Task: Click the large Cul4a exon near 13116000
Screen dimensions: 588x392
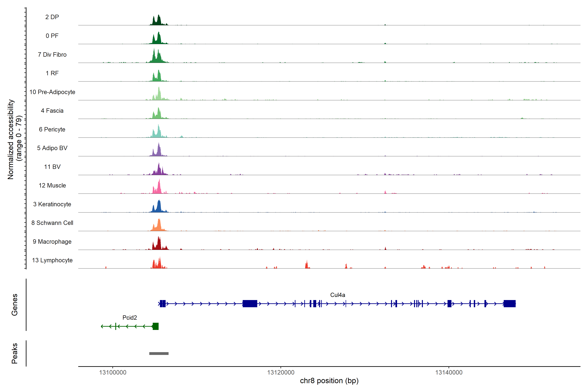Action: pos(250,303)
